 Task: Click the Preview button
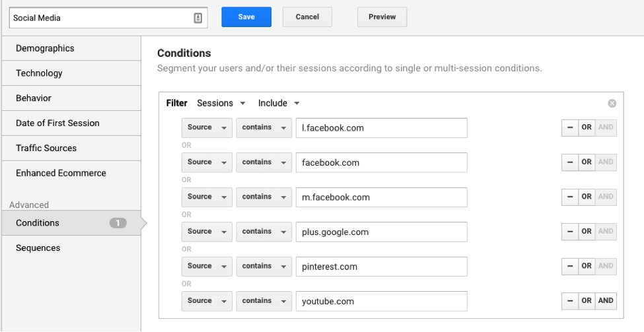[382, 17]
